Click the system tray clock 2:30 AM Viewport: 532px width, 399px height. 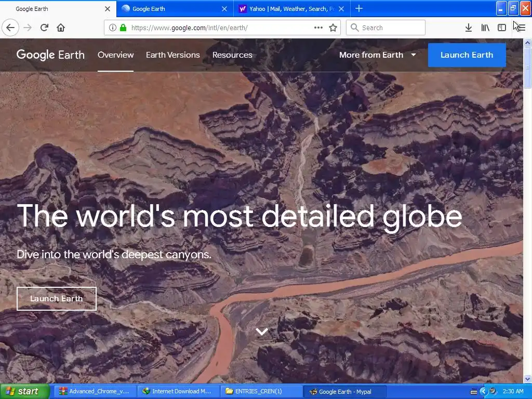[513, 392]
